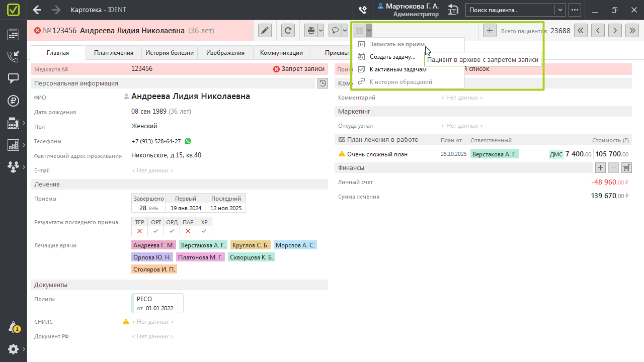The image size is (644, 362).
Task: Open the РЕСО insurance policy card
Action: (x=157, y=303)
